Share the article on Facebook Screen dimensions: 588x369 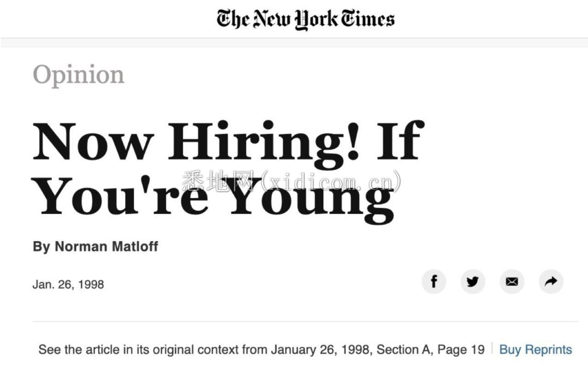coord(434,282)
